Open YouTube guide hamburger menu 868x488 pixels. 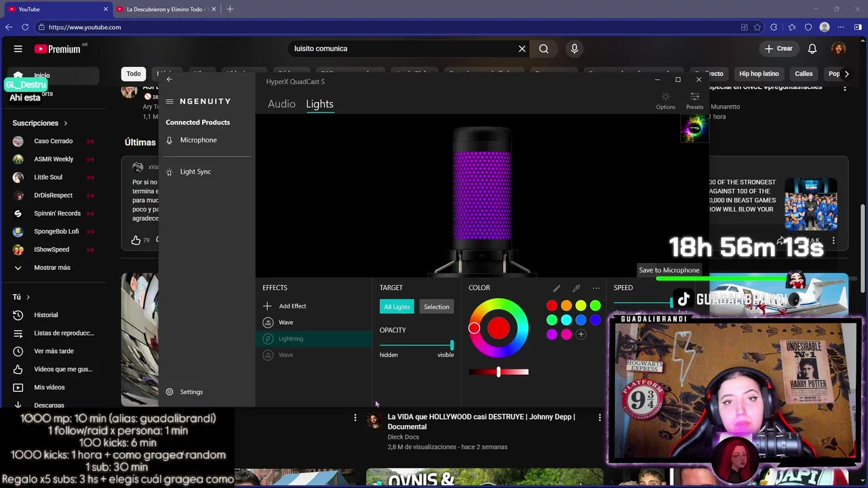pyautogui.click(x=18, y=49)
